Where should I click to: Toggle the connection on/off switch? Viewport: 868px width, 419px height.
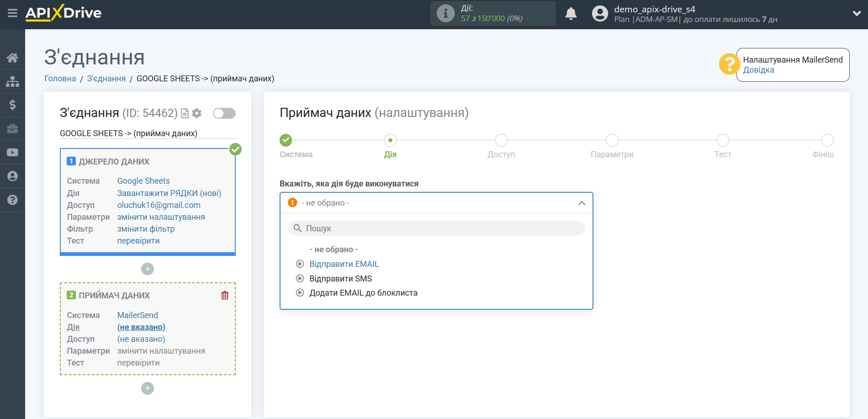point(224,113)
